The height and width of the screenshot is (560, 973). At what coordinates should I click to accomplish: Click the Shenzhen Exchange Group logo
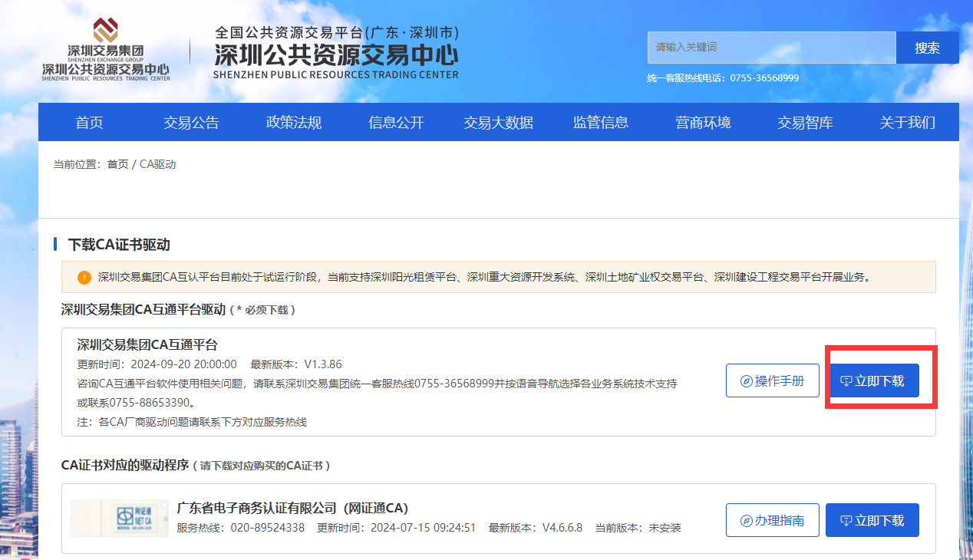click(106, 51)
